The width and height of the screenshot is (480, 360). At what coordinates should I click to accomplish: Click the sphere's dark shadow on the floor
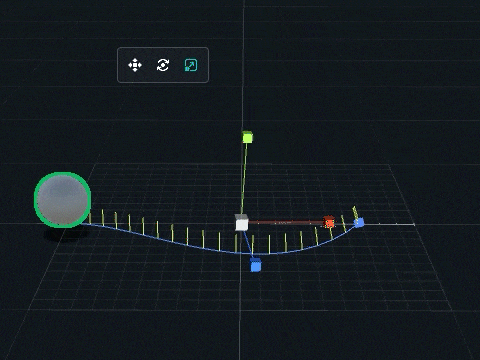pyautogui.click(x=66, y=234)
